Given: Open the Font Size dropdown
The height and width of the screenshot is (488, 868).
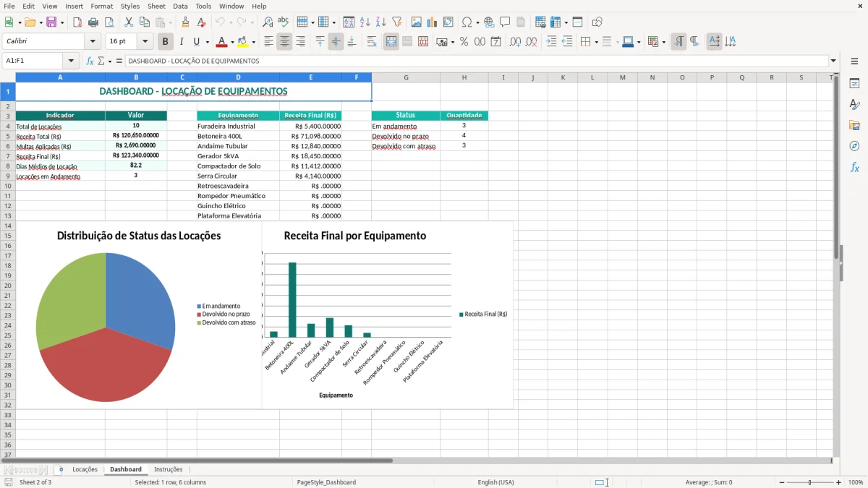Looking at the screenshot, I should (145, 42).
